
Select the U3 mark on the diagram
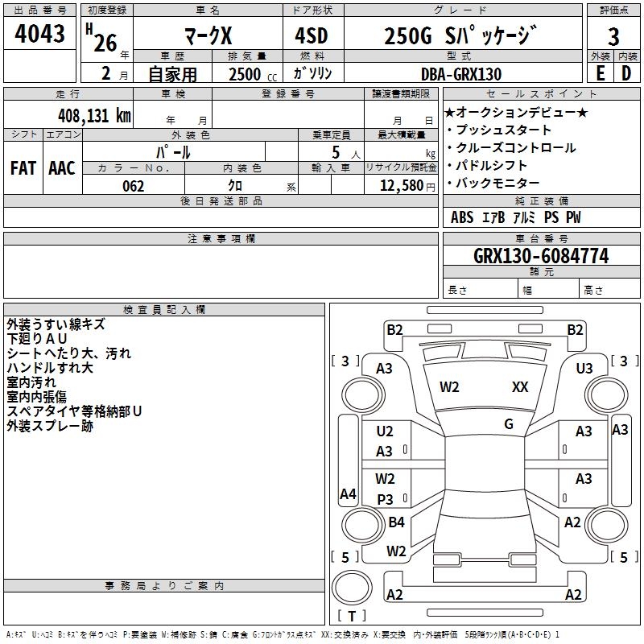click(584, 369)
